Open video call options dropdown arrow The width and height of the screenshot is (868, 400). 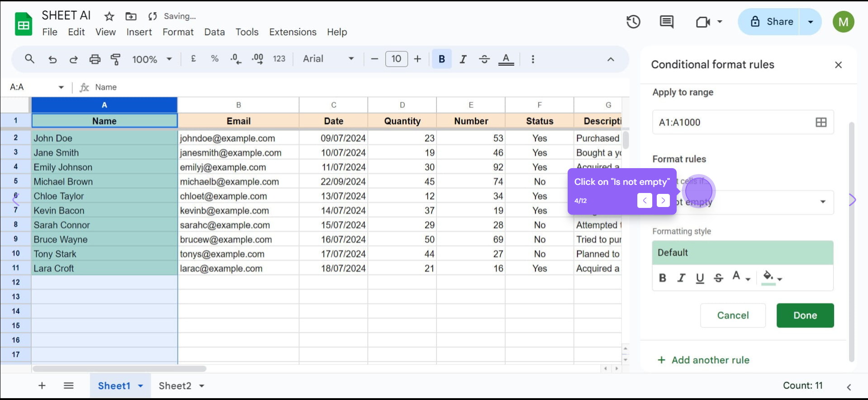click(x=720, y=22)
